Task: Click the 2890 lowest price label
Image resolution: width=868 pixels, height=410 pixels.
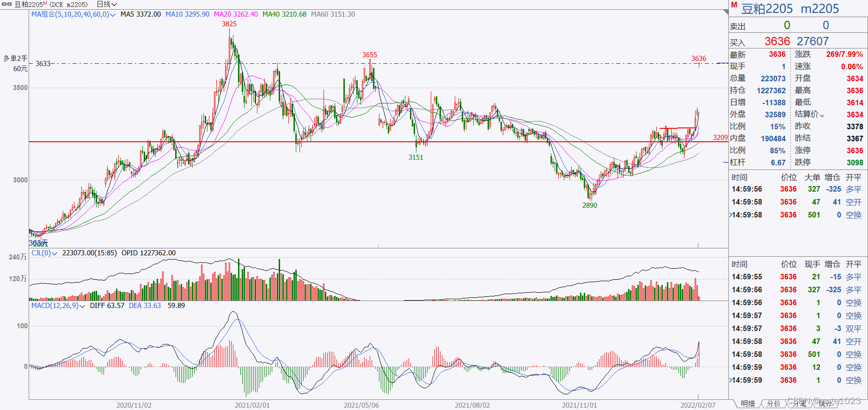Action: 590,205
